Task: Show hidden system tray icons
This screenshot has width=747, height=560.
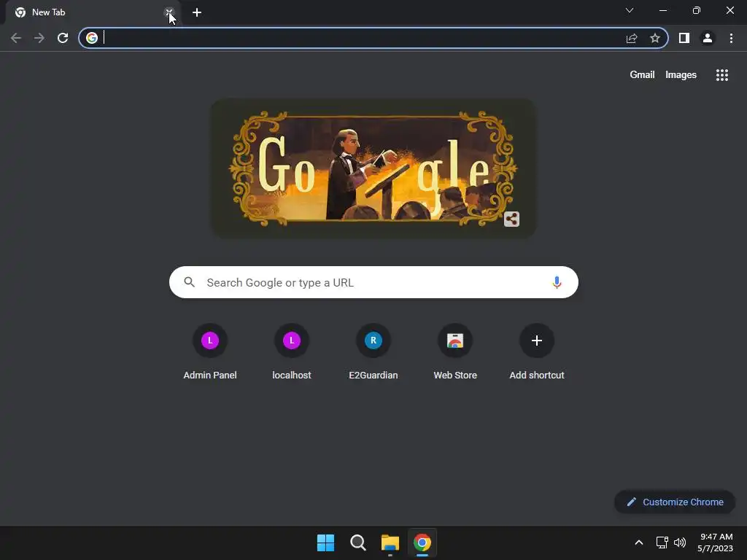Action: point(639,542)
